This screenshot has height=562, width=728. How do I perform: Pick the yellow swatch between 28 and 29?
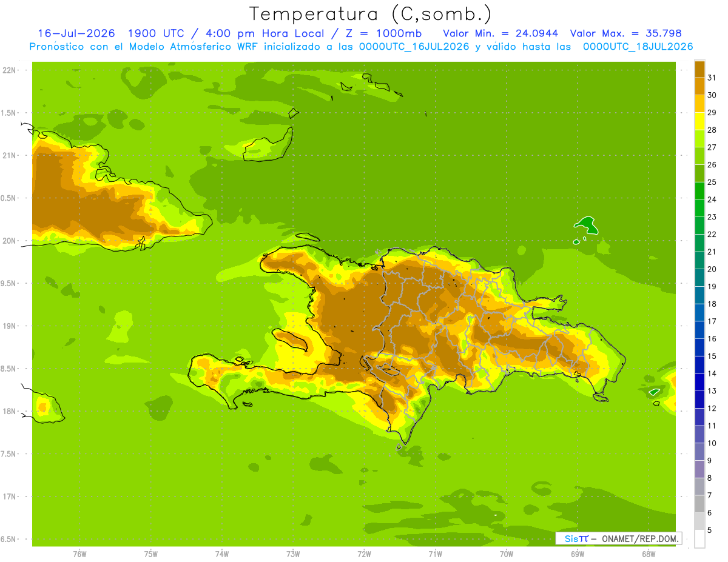(x=699, y=121)
